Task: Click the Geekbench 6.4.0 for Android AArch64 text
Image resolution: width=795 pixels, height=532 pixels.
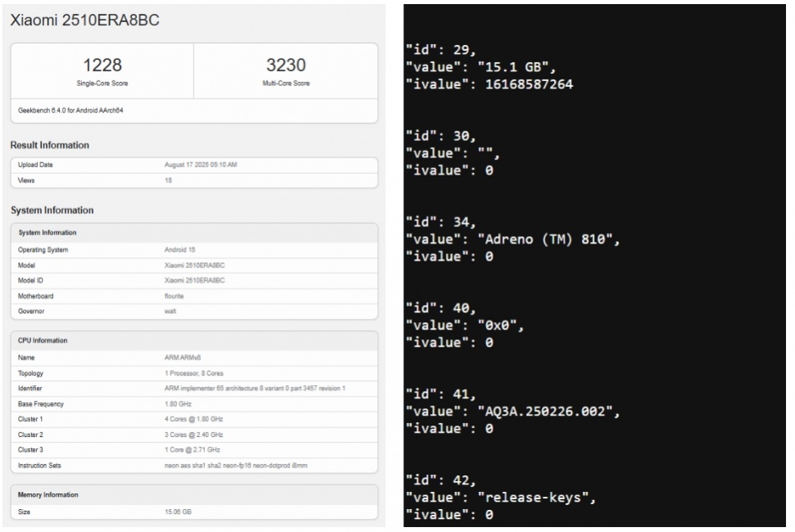Action: 70,111
